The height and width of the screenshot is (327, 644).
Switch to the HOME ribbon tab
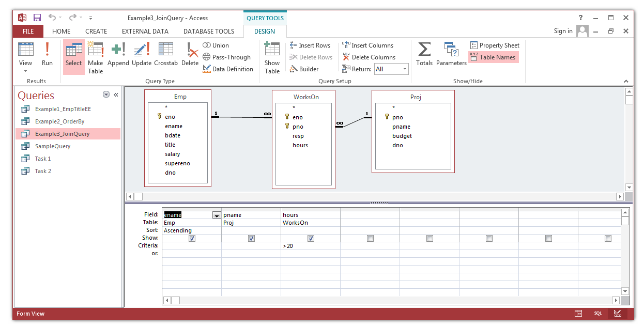(62, 31)
